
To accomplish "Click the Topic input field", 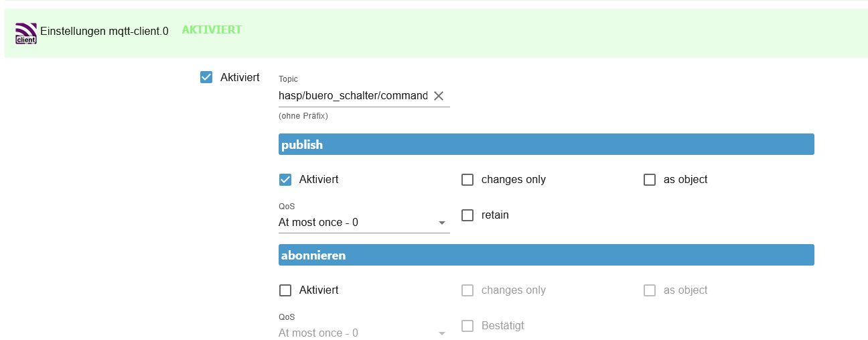I will point(352,96).
